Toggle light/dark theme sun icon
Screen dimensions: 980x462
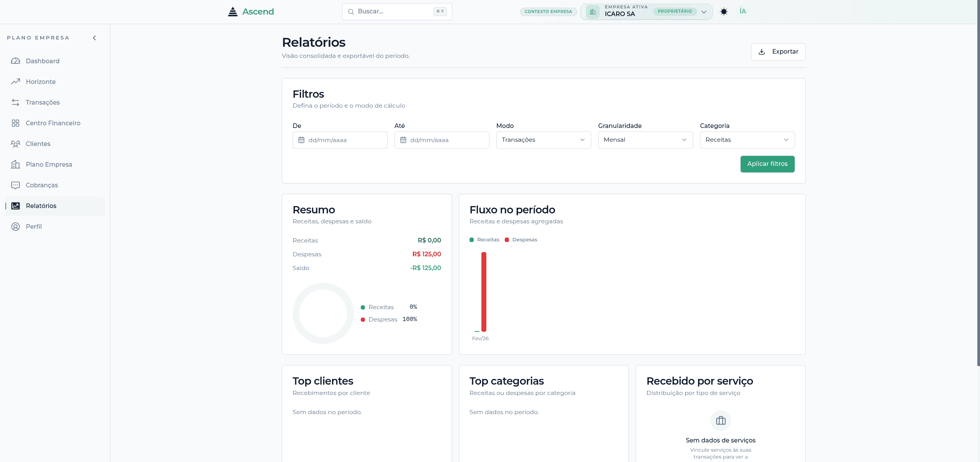click(723, 11)
